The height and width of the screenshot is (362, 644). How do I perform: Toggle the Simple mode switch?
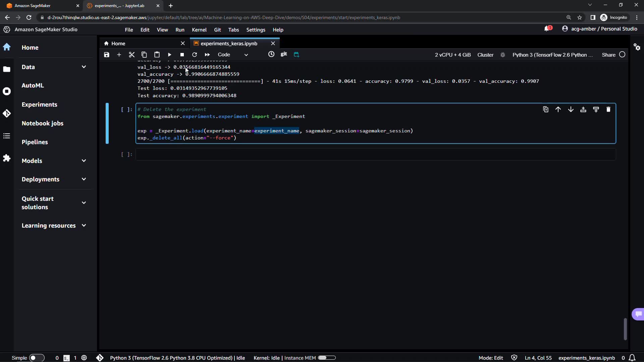[37, 358]
